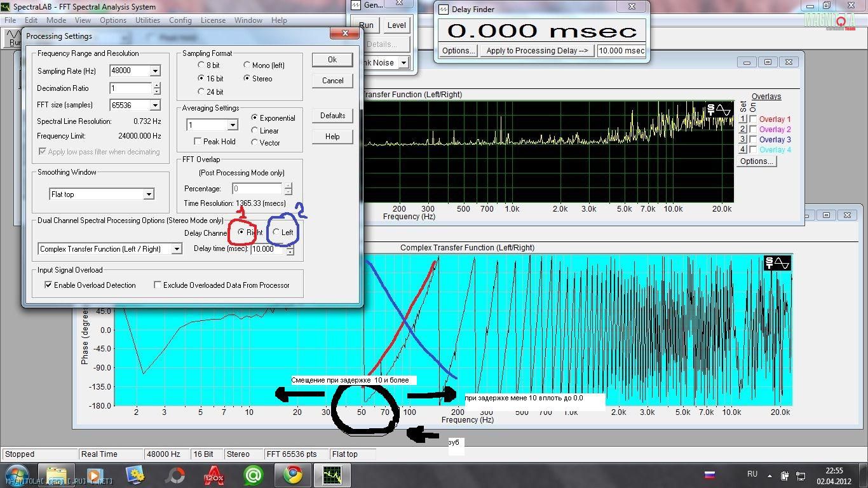Switch to Google Chrome in the taskbar
This screenshot has height=488, width=868.
click(x=293, y=475)
